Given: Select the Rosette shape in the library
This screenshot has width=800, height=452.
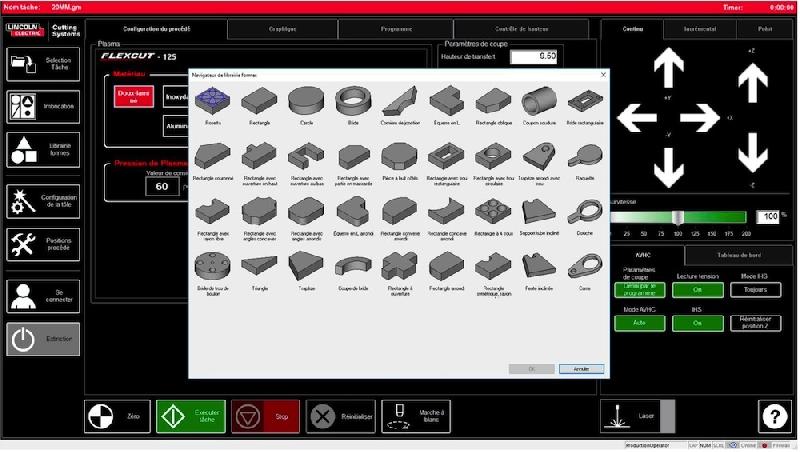Looking at the screenshot, I should pos(212,104).
